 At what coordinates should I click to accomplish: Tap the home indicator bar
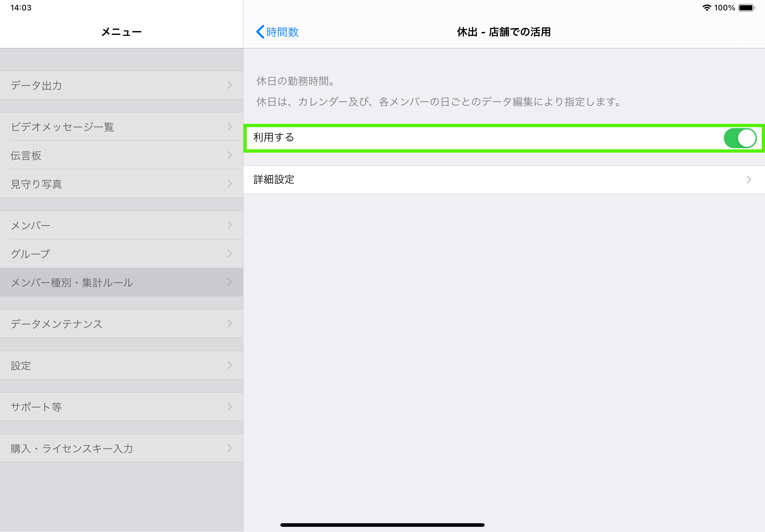(383, 525)
